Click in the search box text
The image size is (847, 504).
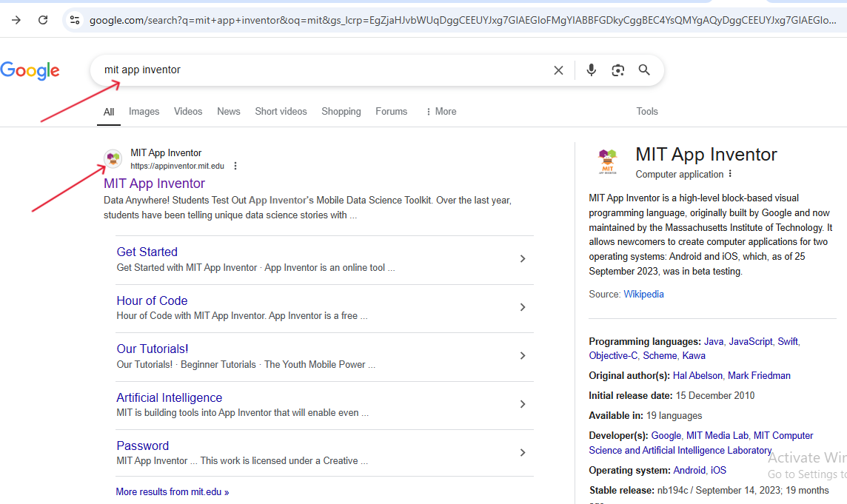(143, 70)
